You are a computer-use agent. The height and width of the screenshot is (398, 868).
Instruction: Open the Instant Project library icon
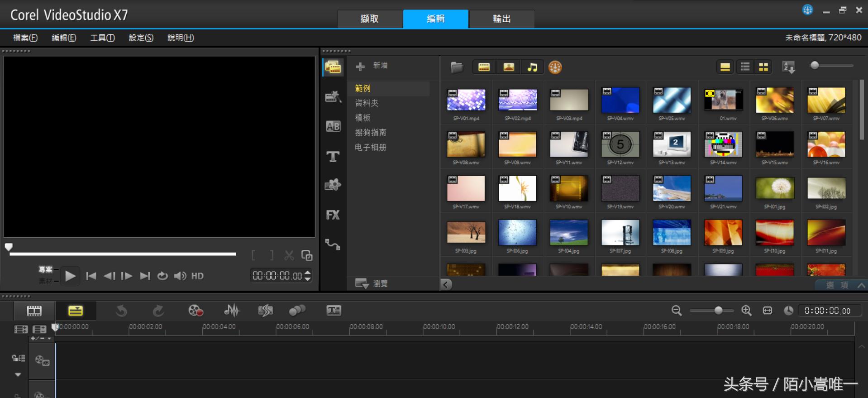click(333, 96)
